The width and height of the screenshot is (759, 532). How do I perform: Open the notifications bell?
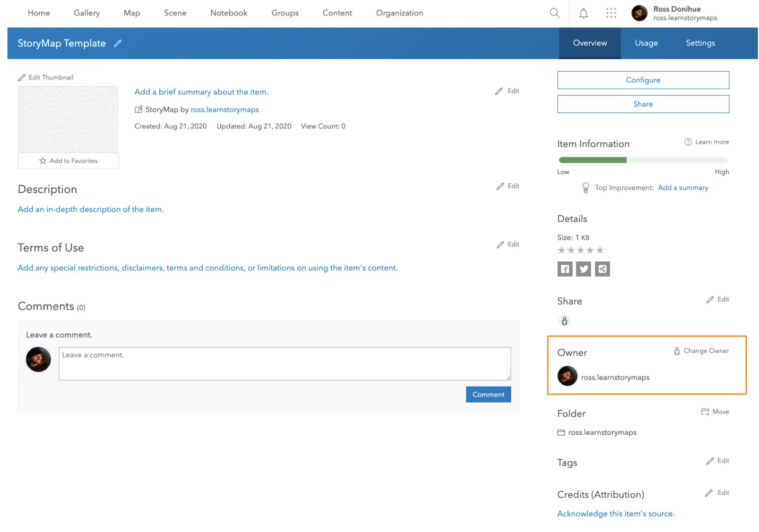(583, 13)
